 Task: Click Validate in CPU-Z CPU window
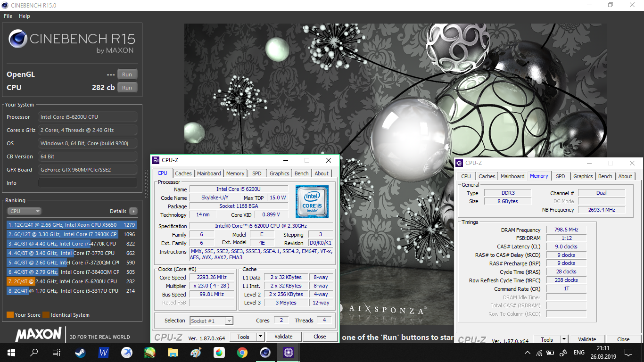click(x=283, y=337)
